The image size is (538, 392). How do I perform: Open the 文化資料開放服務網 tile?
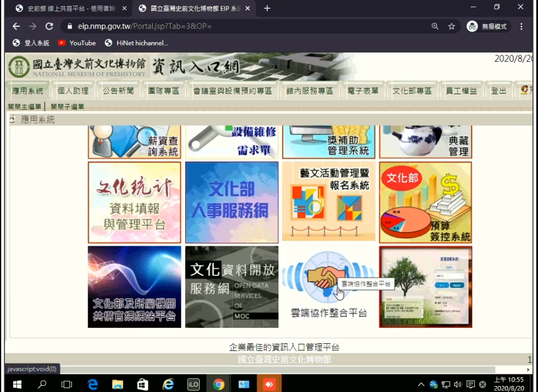(232, 287)
